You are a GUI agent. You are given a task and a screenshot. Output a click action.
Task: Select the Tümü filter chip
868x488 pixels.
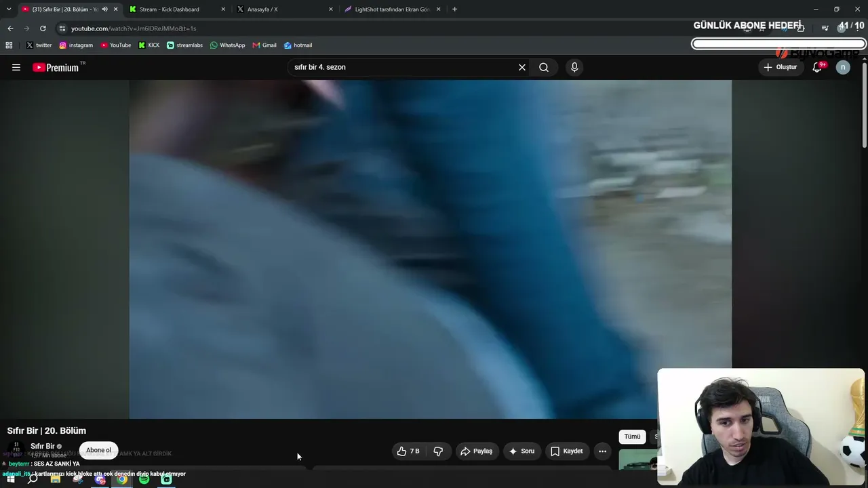(632, 436)
